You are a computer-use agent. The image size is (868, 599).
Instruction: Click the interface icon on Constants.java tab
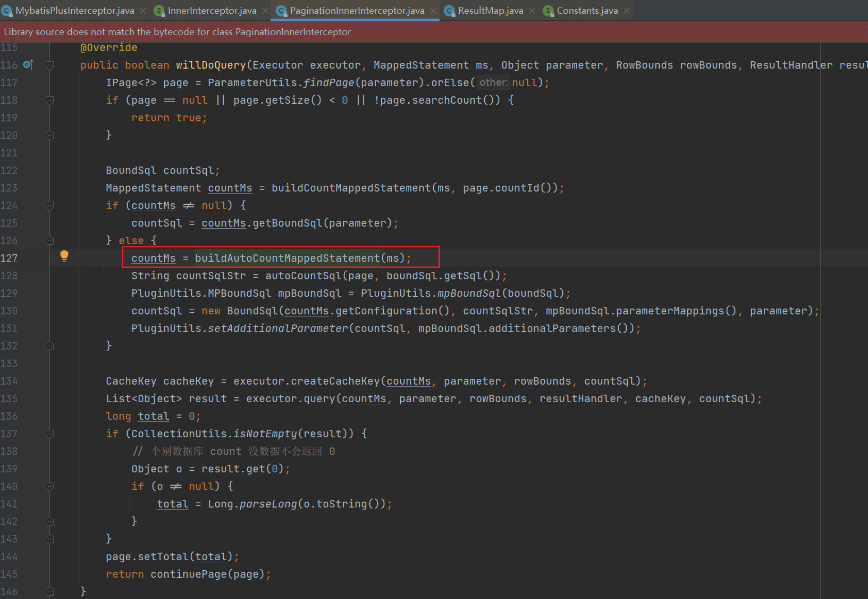[549, 11]
